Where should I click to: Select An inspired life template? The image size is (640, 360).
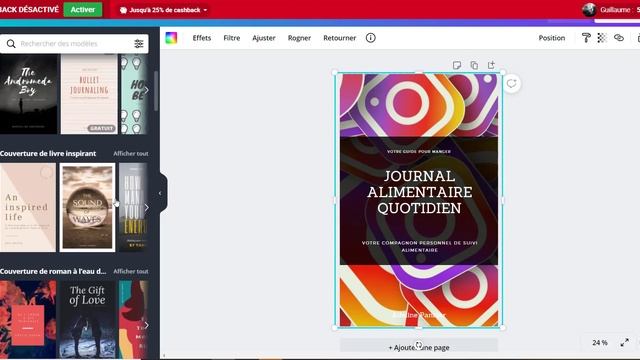click(x=28, y=207)
